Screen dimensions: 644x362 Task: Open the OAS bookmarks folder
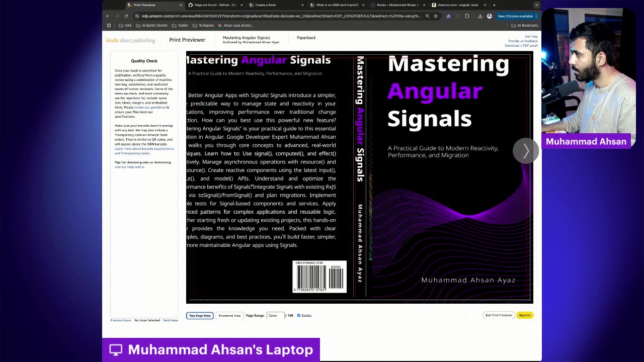click(125, 25)
